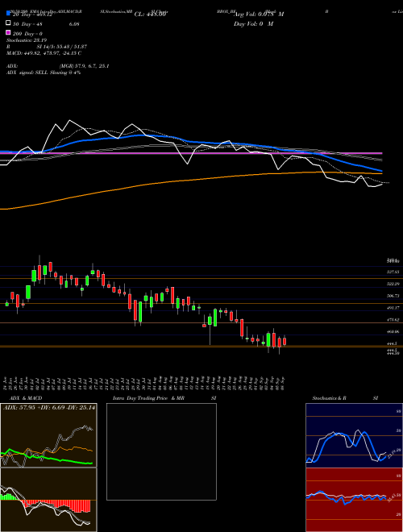Image resolution: width=403 pixels, height=532 pixels.
Task: Click the magenta 200 Day legend swatch
Action: pos(8,33)
